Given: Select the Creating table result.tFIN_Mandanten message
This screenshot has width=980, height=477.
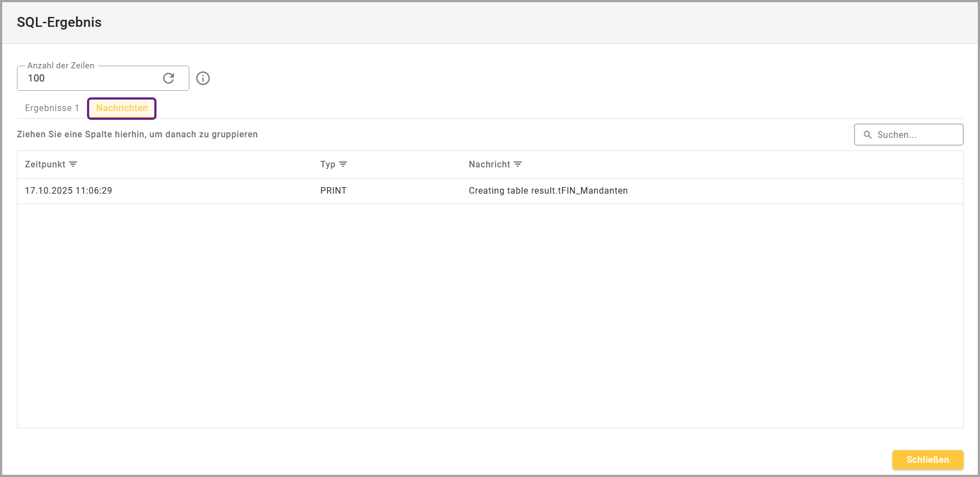Looking at the screenshot, I should click(548, 191).
